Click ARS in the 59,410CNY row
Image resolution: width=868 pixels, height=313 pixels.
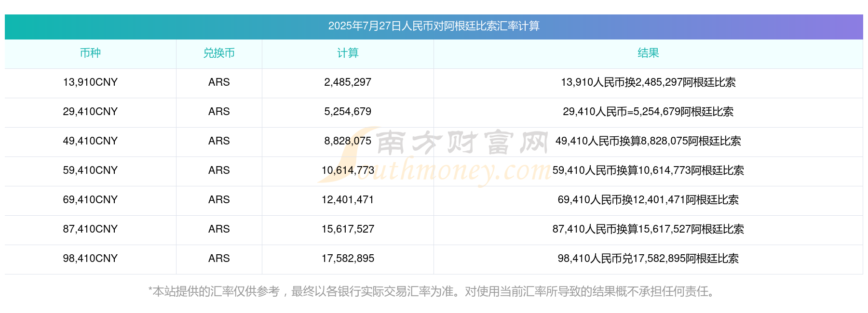[219, 170]
